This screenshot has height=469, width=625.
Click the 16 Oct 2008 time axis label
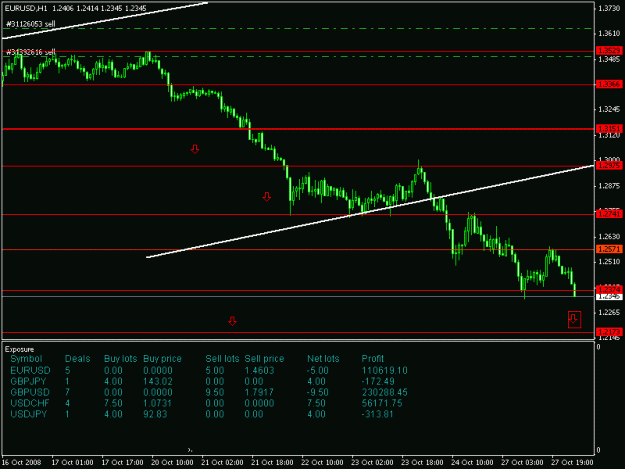tap(21, 462)
